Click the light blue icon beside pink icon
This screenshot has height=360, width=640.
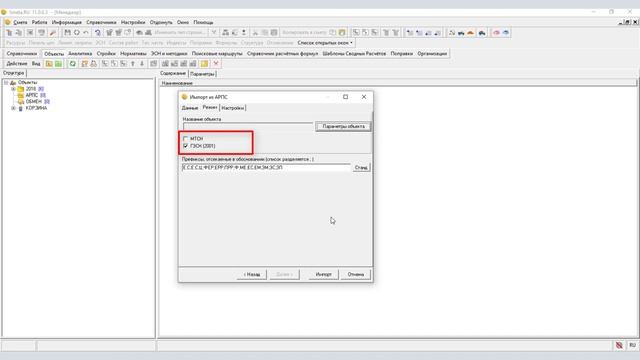[x=506, y=33]
